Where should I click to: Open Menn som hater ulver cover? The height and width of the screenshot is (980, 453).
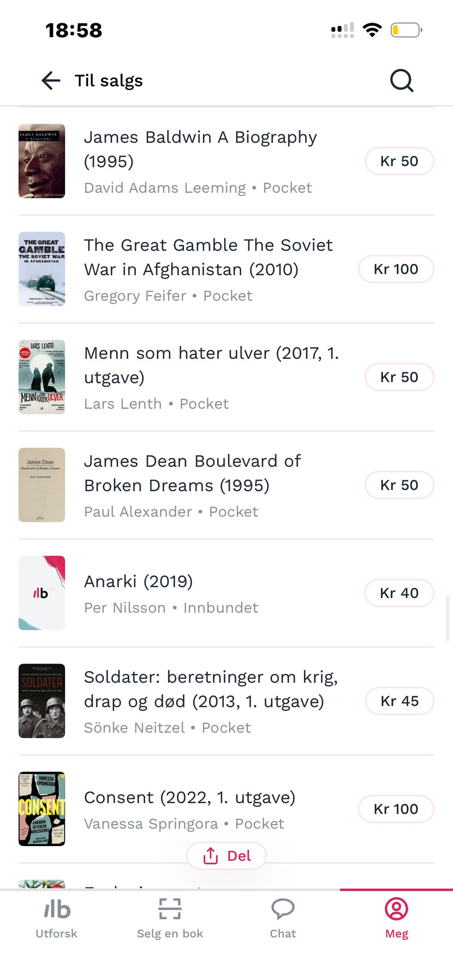[42, 377]
